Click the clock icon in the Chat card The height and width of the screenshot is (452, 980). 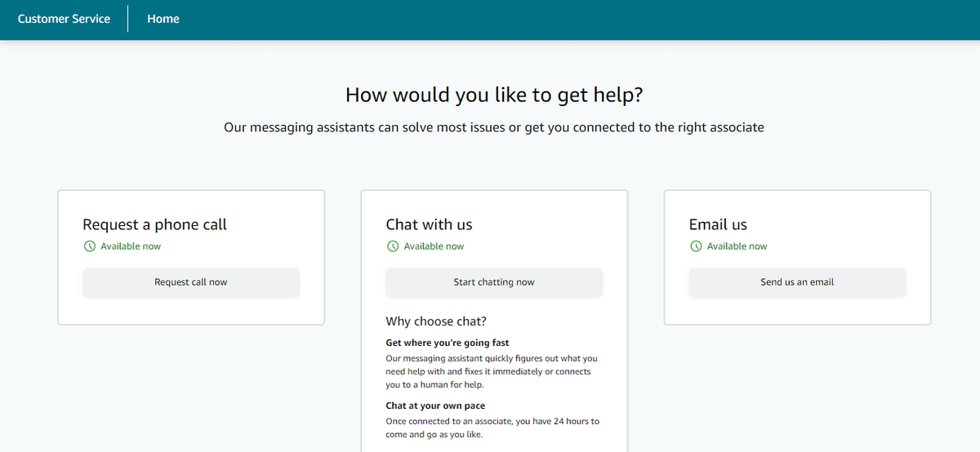pos(393,246)
